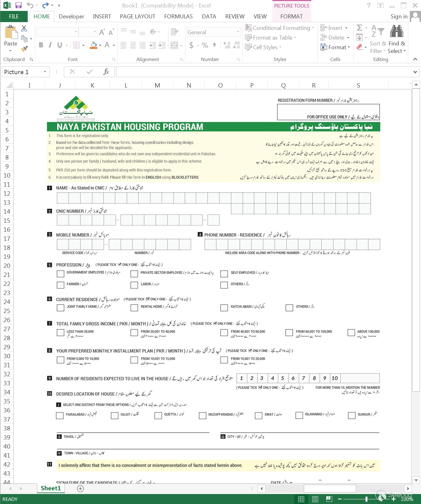Click the Delete cells button
421x504 pixels.
335,37
